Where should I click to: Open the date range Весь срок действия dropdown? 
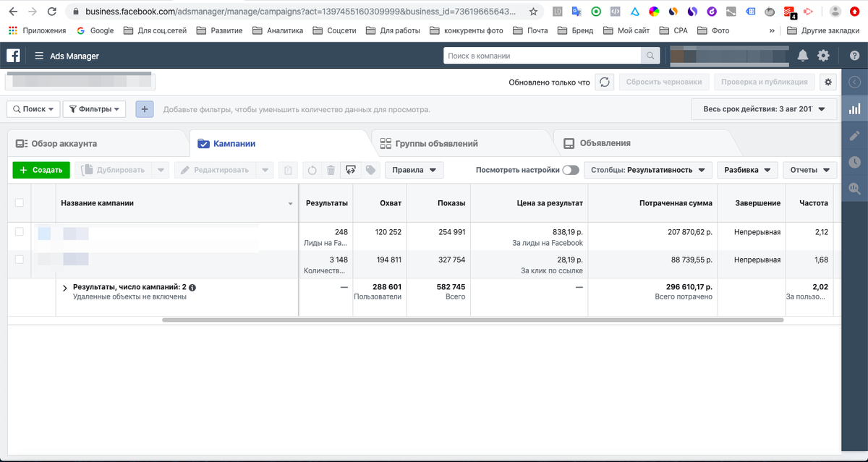pyautogui.click(x=765, y=109)
